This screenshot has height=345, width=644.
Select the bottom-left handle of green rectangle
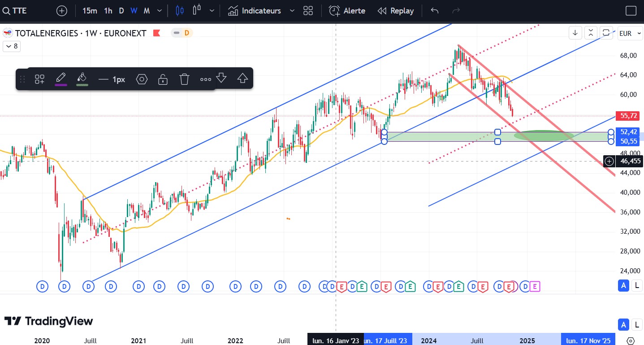click(384, 142)
